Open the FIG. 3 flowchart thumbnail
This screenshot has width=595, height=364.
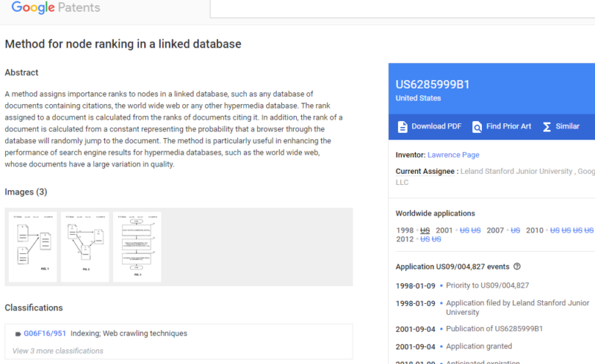(137, 246)
